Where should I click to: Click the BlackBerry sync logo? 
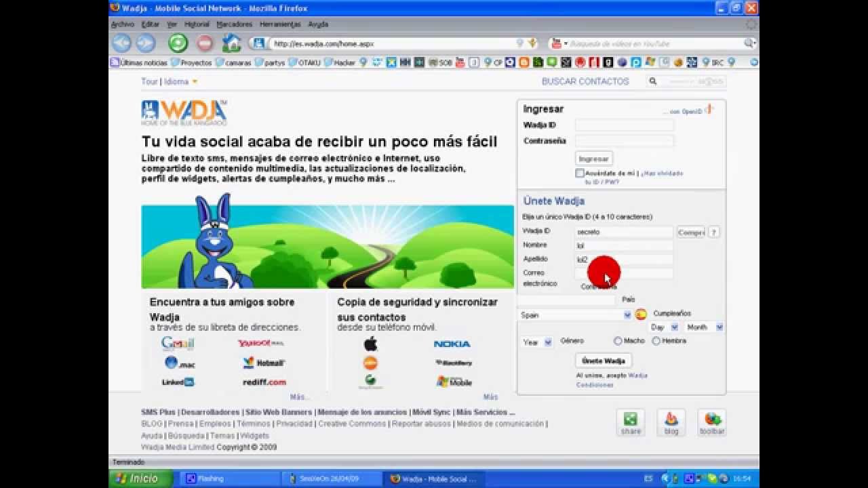pyautogui.click(x=454, y=363)
